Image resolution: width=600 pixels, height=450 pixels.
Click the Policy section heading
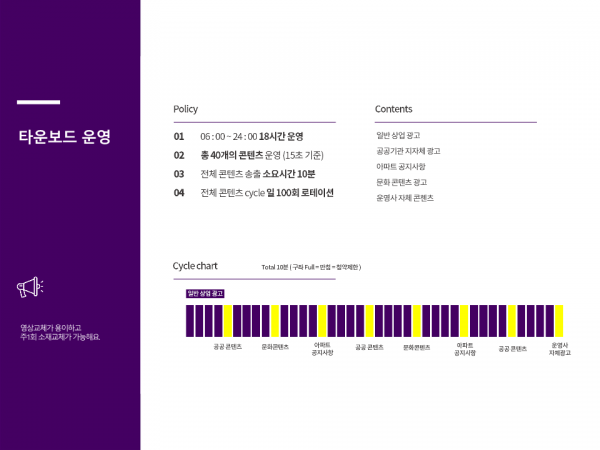185,109
